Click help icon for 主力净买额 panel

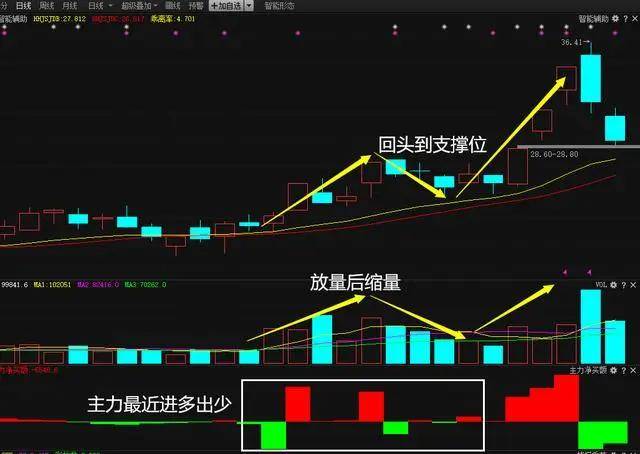coord(623,370)
